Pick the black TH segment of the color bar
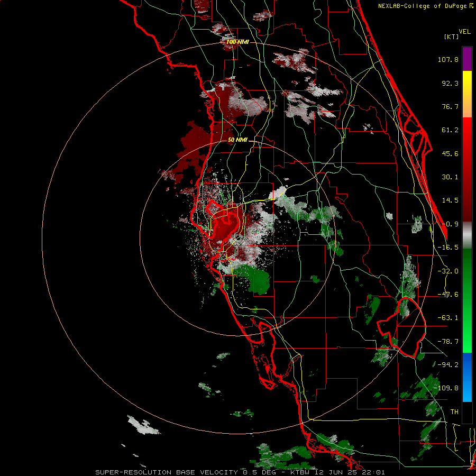Image resolution: width=476 pixels, height=476 pixels. point(467,412)
